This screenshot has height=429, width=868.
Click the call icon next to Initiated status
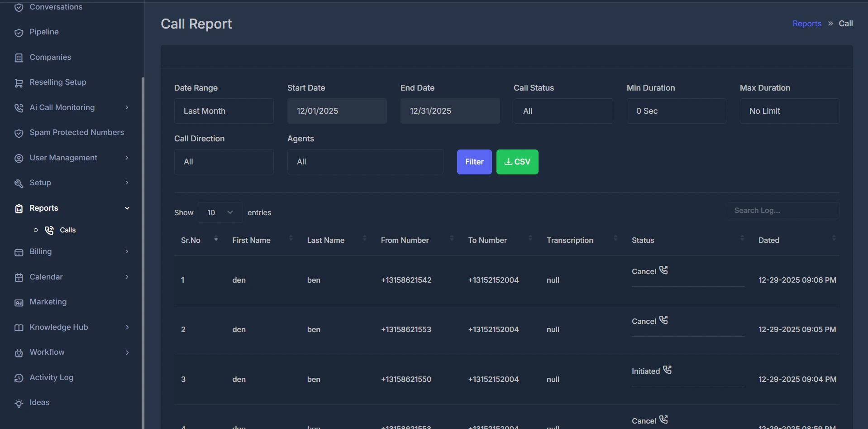668,370
